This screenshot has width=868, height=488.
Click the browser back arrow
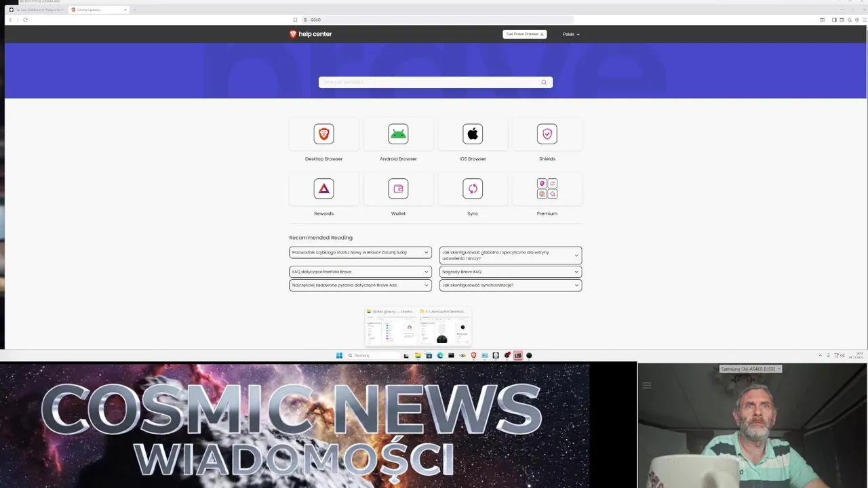coord(10,20)
